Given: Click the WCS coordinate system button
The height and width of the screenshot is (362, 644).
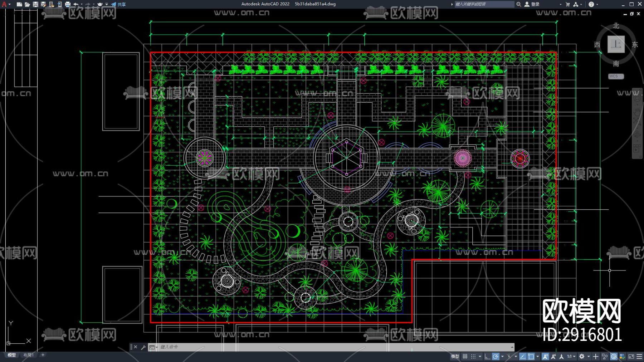Looking at the screenshot, I should pyautogui.click(x=616, y=76).
